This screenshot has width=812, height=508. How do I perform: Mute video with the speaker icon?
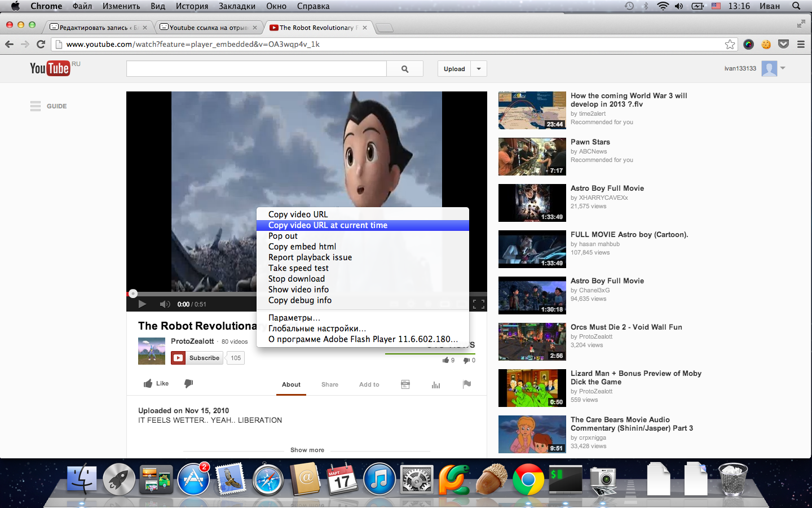click(165, 304)
